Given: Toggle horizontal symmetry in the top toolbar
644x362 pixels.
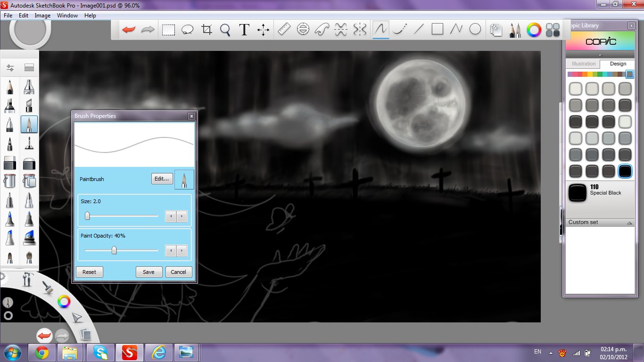Looking at the screenshot, I should point(341,29).
